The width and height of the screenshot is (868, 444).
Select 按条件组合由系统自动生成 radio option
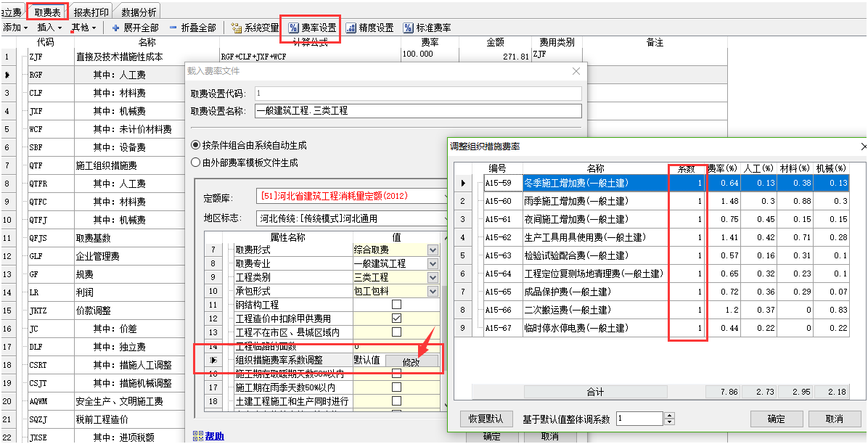pos(195,145)
